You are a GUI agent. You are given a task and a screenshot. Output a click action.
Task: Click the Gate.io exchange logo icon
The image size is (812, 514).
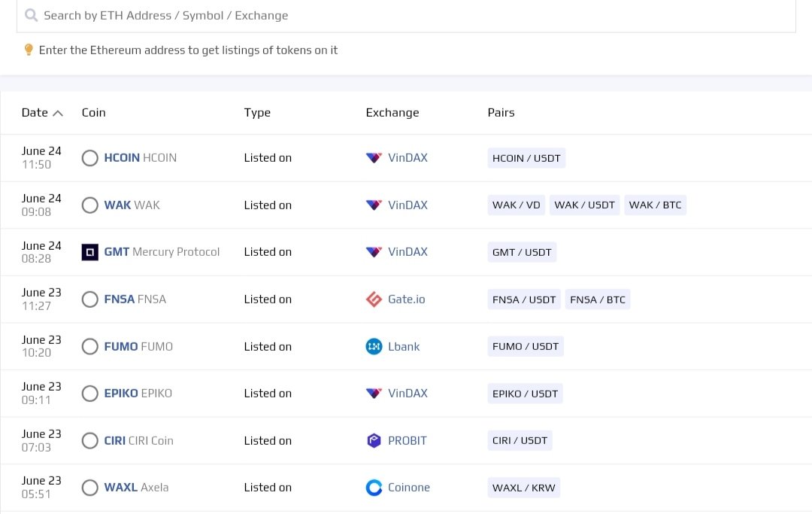tap(374, 300)
